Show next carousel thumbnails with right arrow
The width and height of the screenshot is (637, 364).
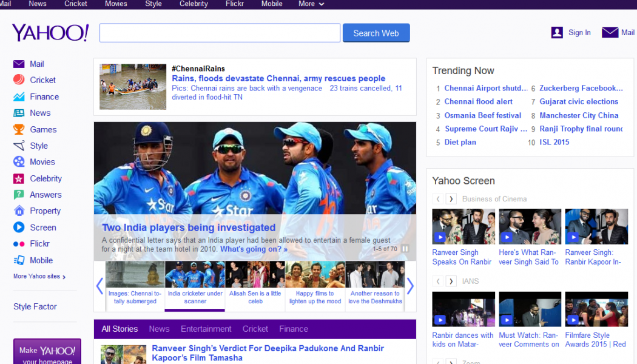coord(410,286)
